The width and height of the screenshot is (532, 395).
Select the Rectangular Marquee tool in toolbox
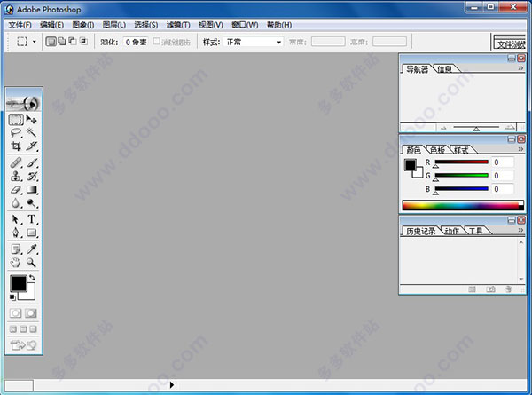point(16,120)
